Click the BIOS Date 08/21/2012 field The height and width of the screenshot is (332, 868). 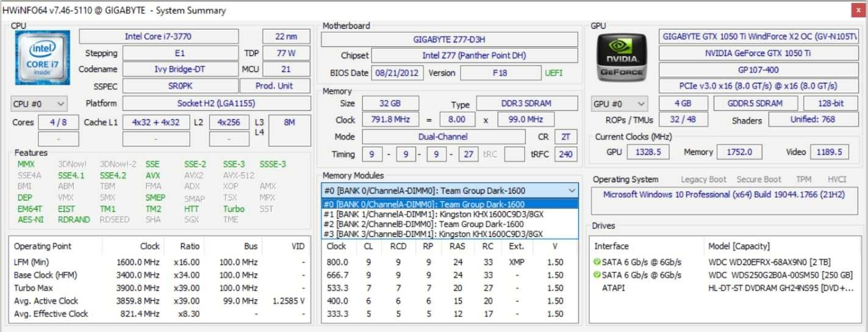(397, 73)
